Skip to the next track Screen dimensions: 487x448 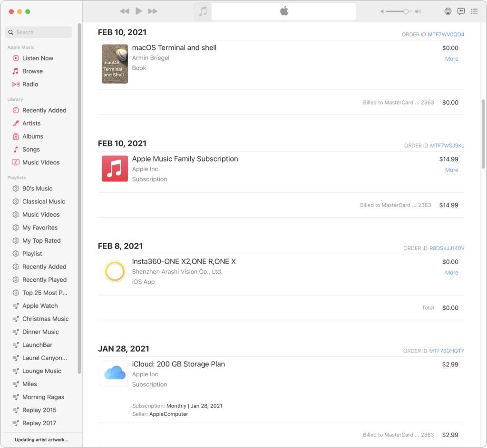pyautogui.click(x=153, y=11)
